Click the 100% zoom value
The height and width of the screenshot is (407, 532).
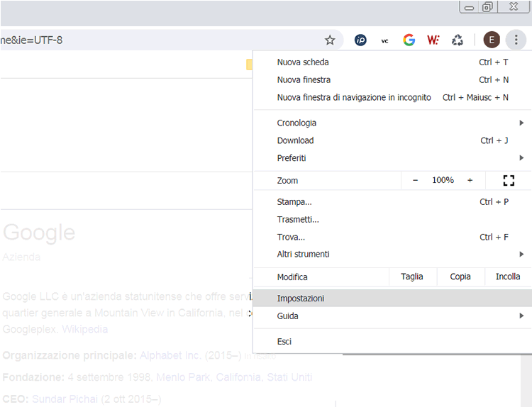pos(443,180)
